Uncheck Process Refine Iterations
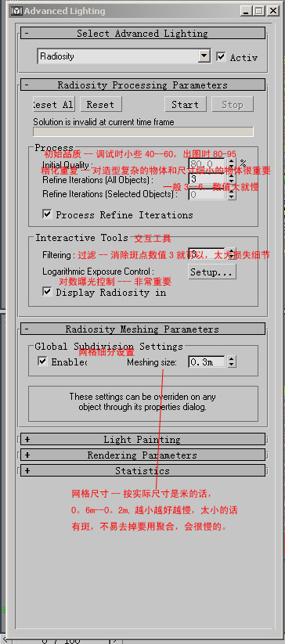 [47, 214]
